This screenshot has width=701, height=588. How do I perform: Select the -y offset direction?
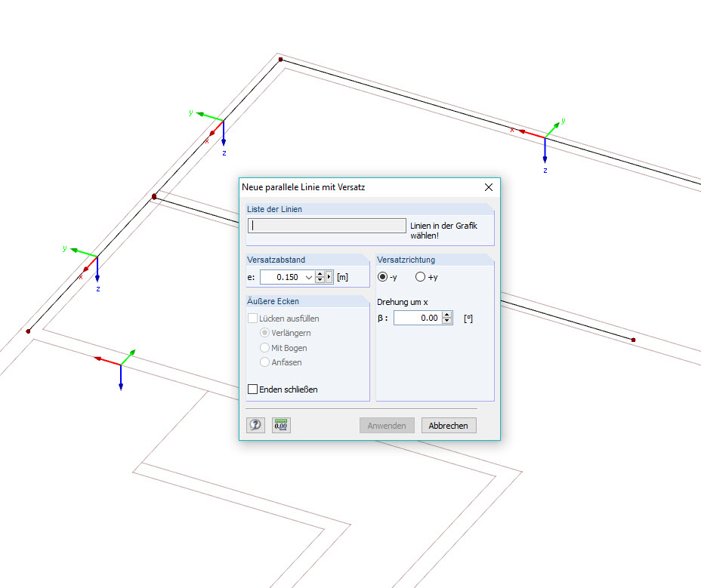pos(384,276)
